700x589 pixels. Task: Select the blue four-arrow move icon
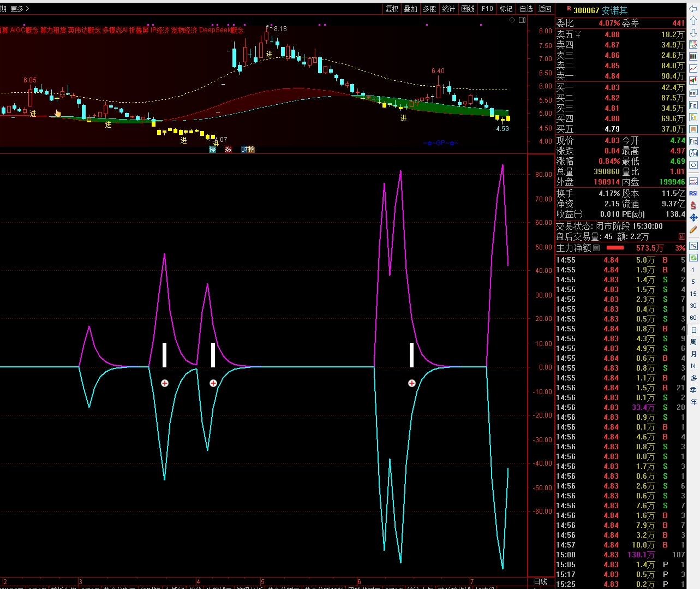click(693, 217)
